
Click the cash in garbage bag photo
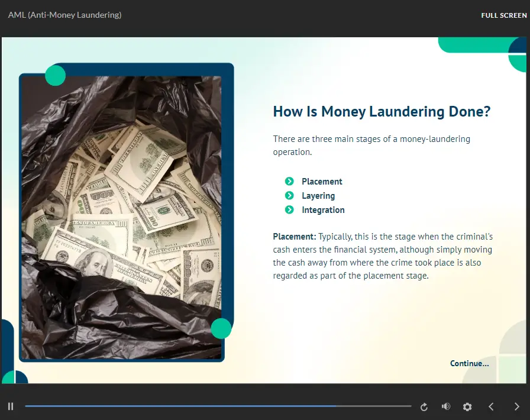[x=121, y=216]
